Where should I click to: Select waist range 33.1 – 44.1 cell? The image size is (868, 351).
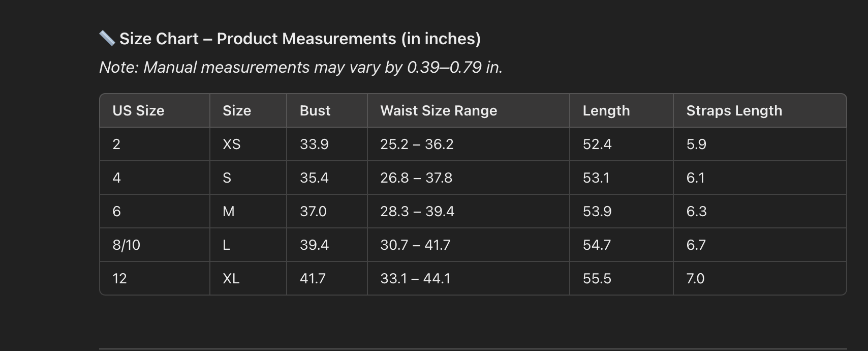coord(415,279)
